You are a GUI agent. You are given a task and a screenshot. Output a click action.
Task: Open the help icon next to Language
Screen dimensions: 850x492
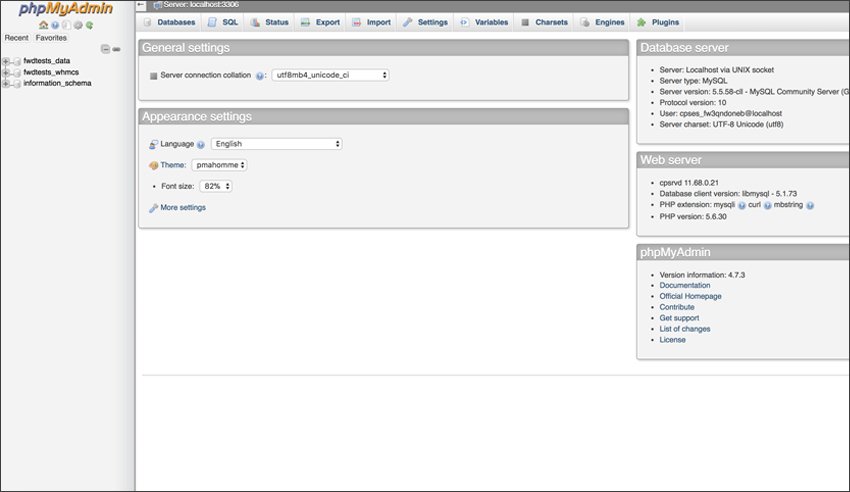(x=201, y=145)
